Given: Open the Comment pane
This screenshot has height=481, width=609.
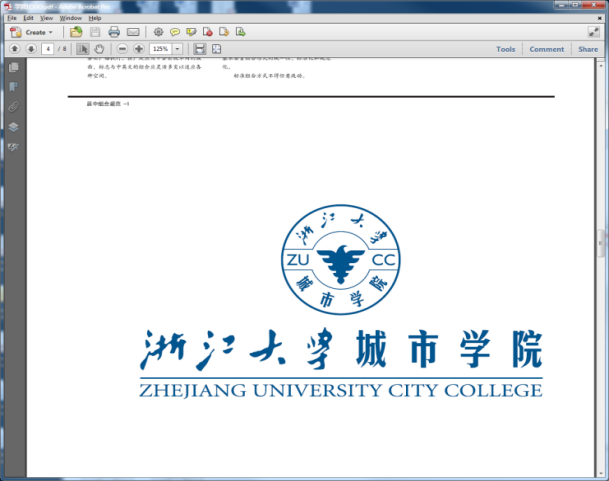Looking at the screenshot, I should 546,49.
